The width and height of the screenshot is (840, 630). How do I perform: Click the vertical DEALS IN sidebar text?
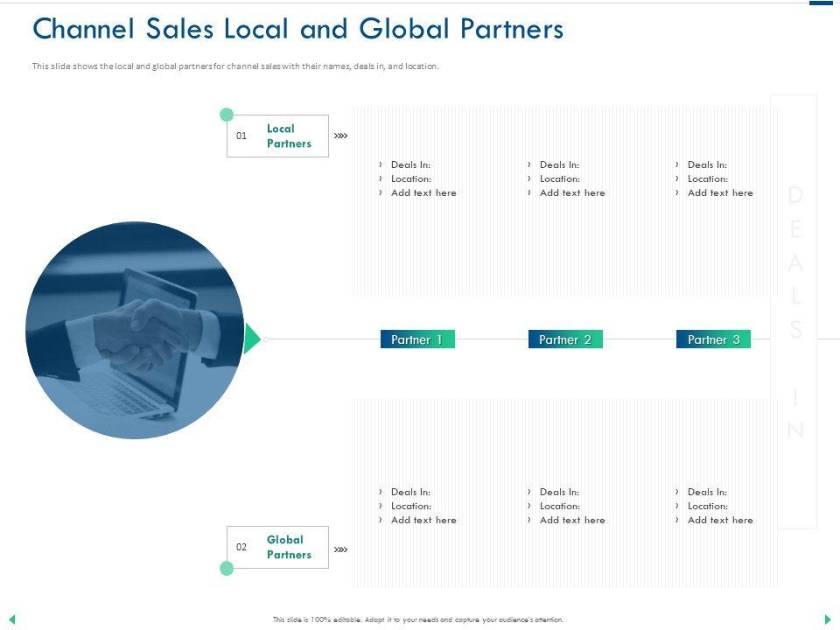tap(794, 311)
